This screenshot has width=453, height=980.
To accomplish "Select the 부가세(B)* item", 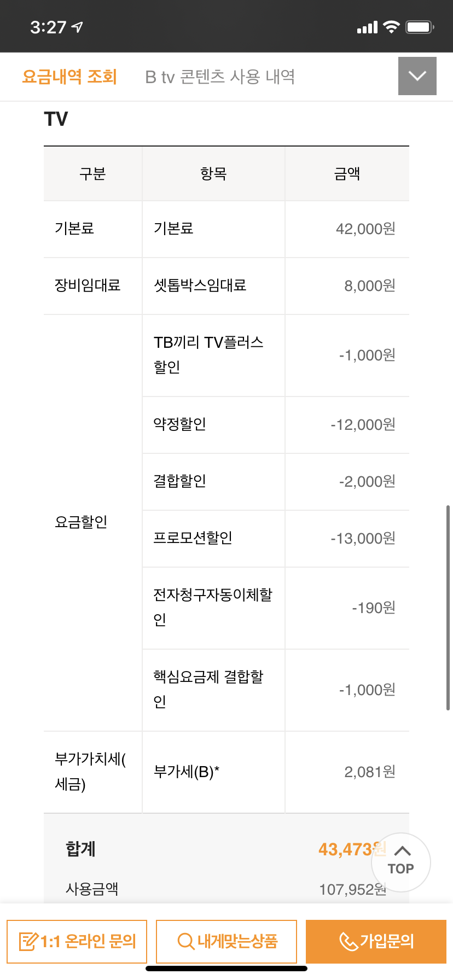I will coord(187,772).
